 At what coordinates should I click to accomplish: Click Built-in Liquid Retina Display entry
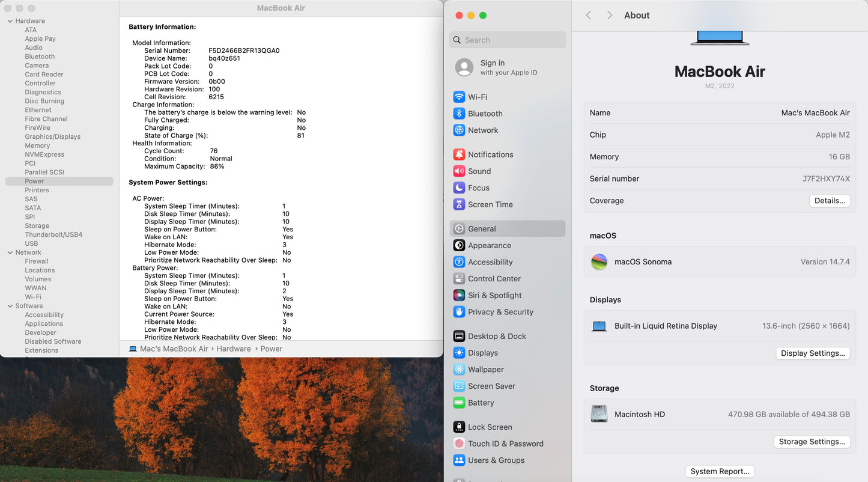pyautogui.click(x=666, y=326)
